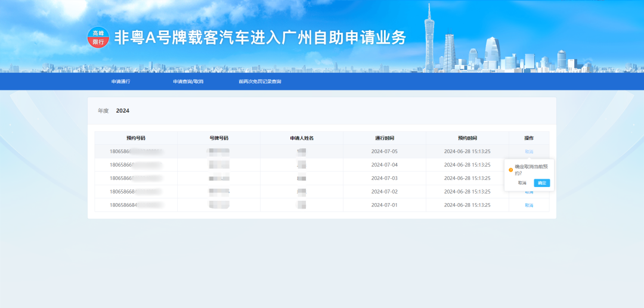
Task: Open the 申请通行 navigation tab
Action: tap(120, 81)
